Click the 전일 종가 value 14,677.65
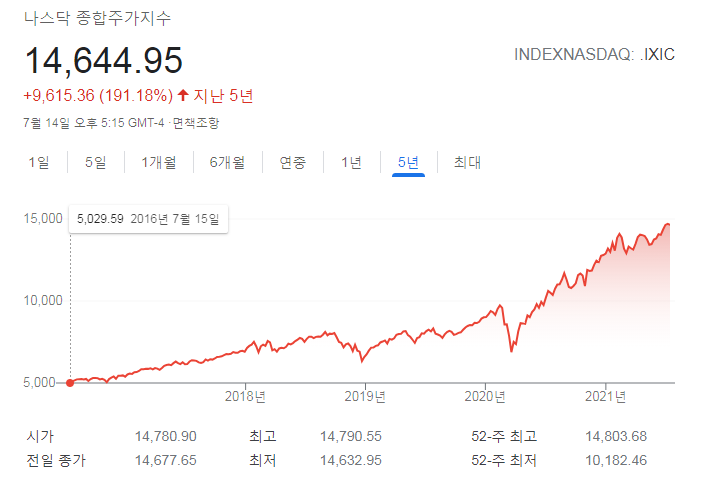Image resolution: width=704 pixels, height=496 pixels. tap(166, 461)
